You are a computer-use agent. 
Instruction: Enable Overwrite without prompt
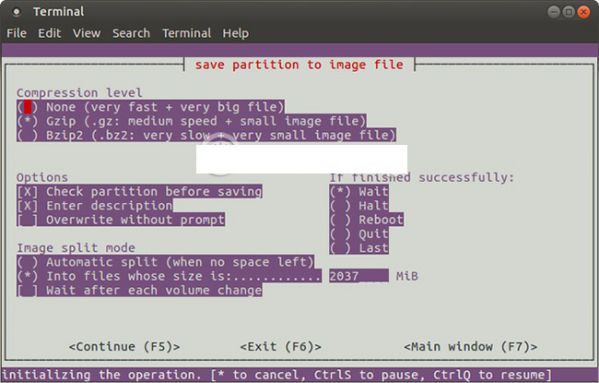(121, 220)
